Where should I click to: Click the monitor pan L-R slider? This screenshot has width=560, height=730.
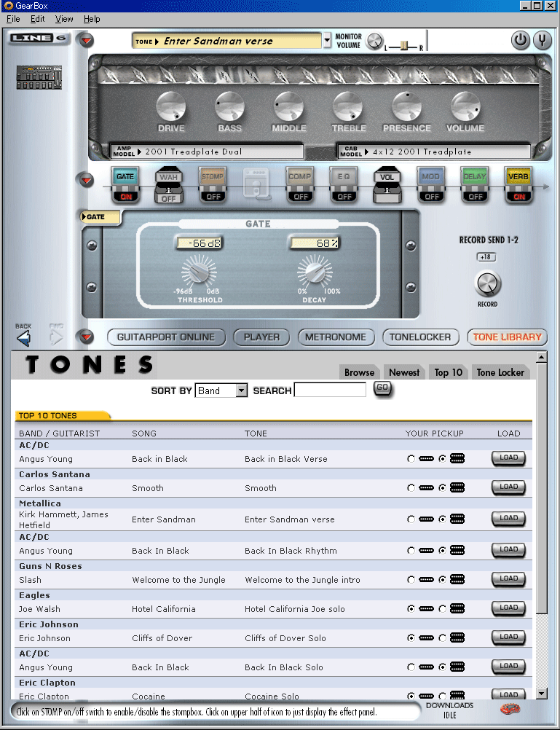pos(403,46)
